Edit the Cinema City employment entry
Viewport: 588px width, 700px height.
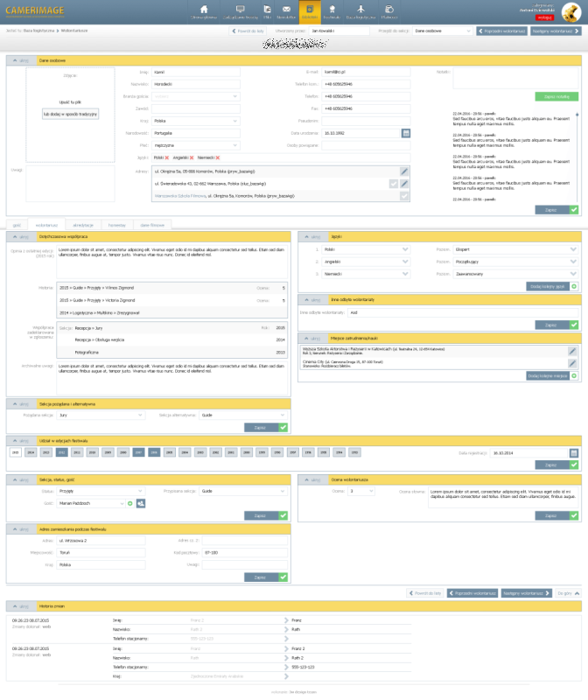click(572, 362)
